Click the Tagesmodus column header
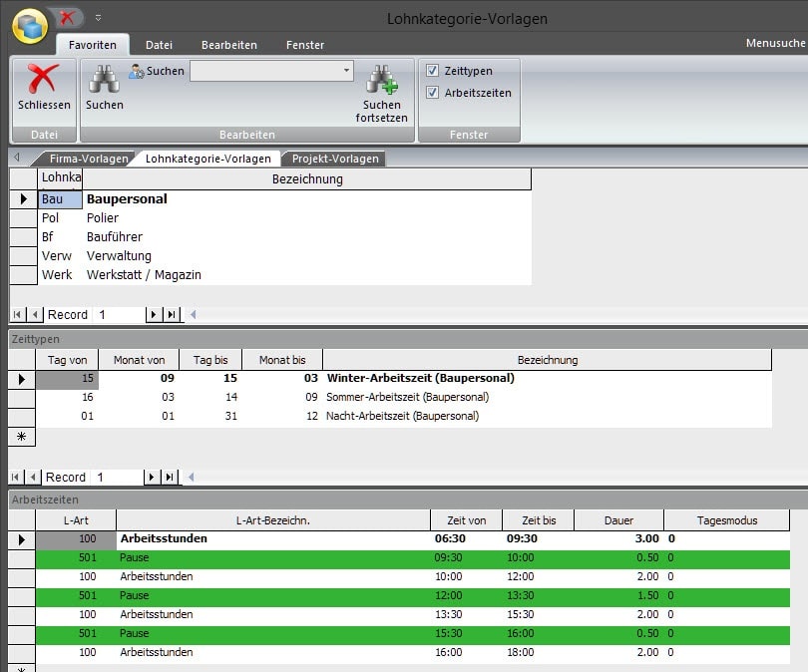The height and width of the screenshot is (672, 808). [727, 520]
